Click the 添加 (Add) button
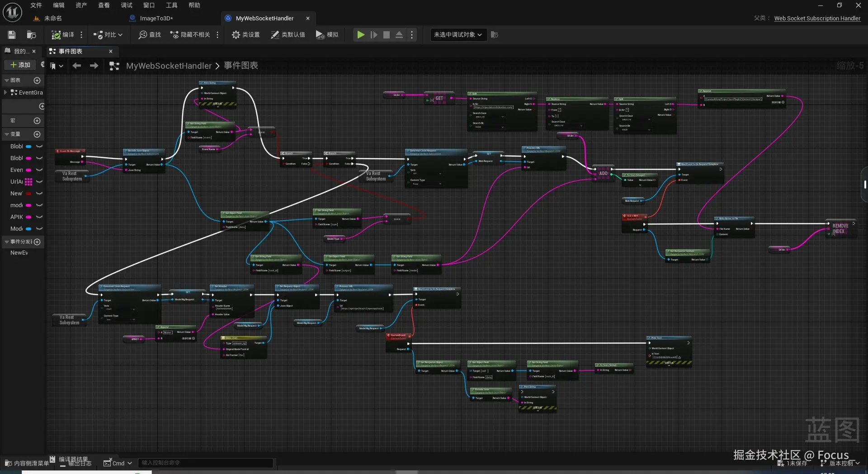868x474 pixels. (20, 65)
